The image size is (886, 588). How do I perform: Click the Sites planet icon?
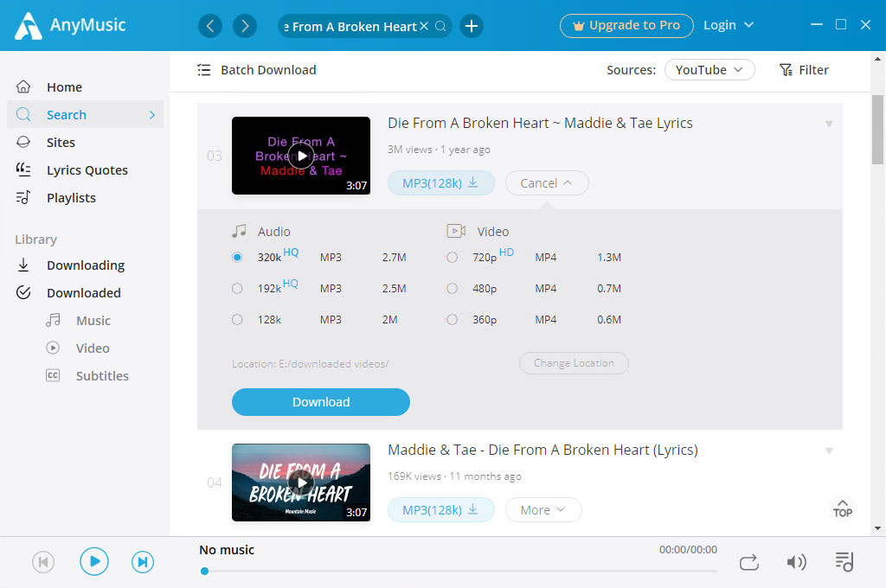point(23,143)
